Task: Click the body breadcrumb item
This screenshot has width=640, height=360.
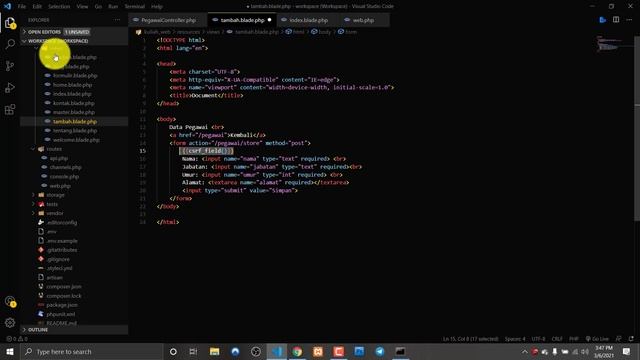Action: coord(321,32)
